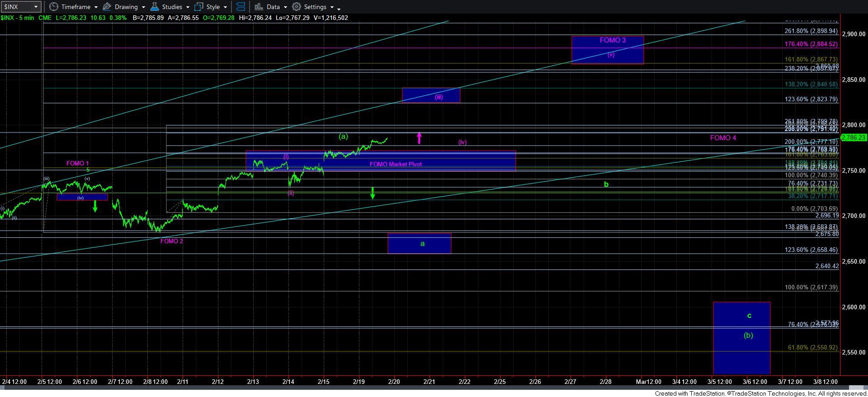Image resolution: width=868 pixels, height=397 pixels.
Task: Select the green down arrow under FOMO 1
Action: pyautogui.click(x=95, y=207)
